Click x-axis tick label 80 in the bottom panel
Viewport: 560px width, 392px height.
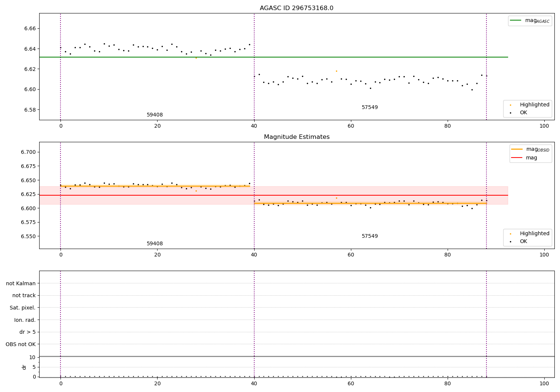(x=448, y=383)
